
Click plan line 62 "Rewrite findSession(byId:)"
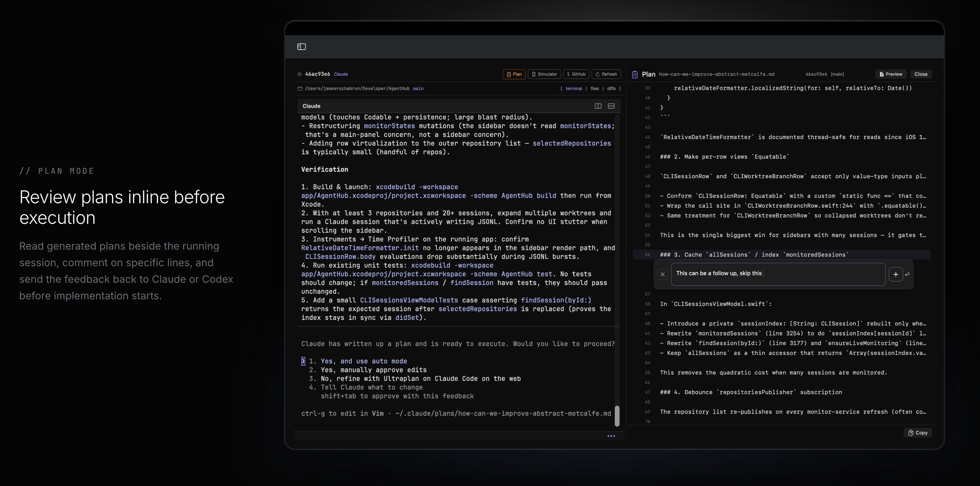click(x=793, y=343)
